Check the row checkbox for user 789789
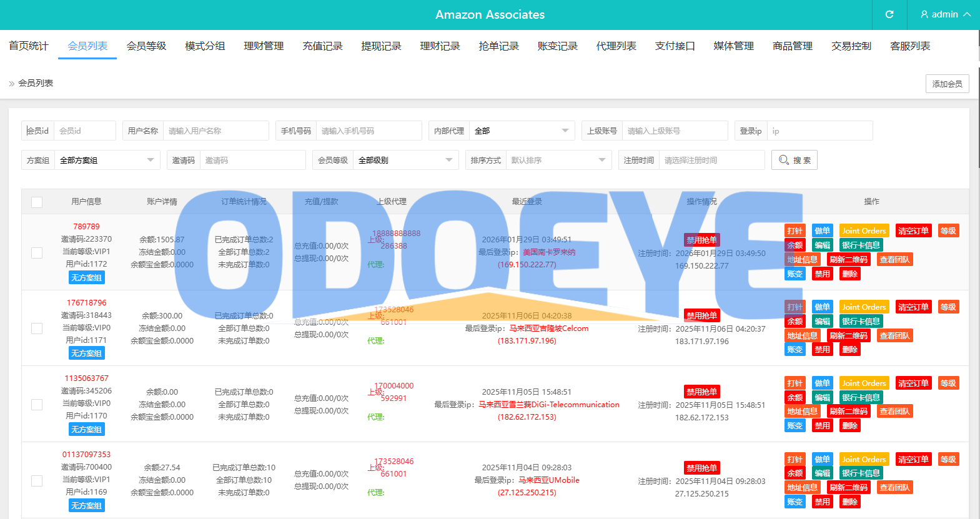Image resolution: width=980 pixels, height=519 pixels. 37,252
